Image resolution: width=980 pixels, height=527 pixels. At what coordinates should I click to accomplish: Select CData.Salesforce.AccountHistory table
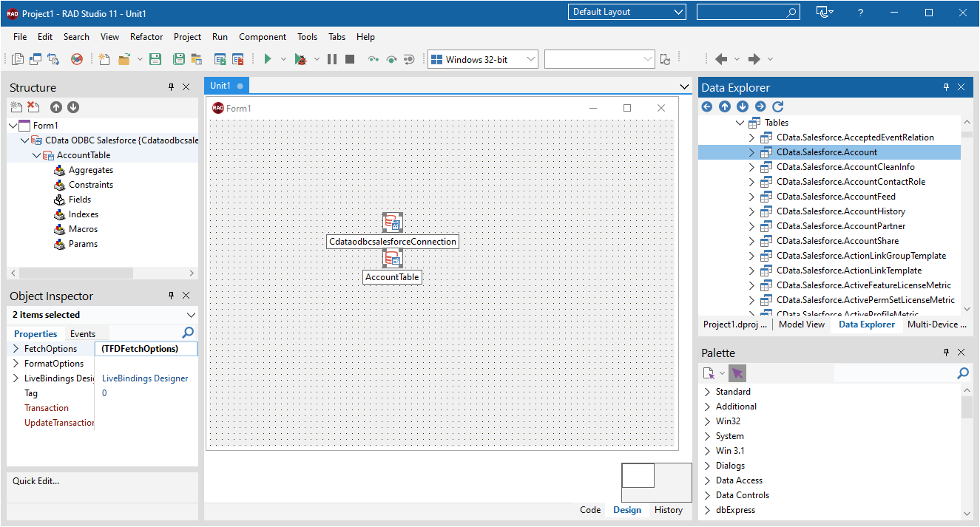click(x=841, y=211)
